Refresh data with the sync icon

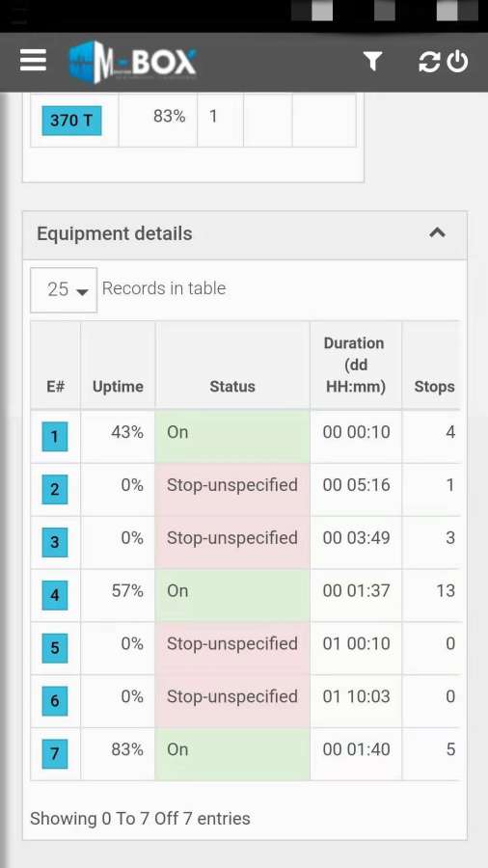tap(429, 62)
